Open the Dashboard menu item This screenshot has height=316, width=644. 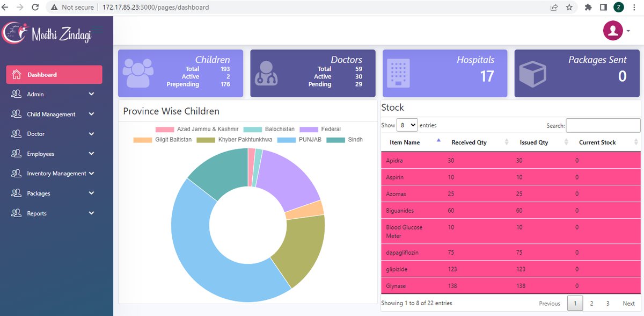click(54, 75)
